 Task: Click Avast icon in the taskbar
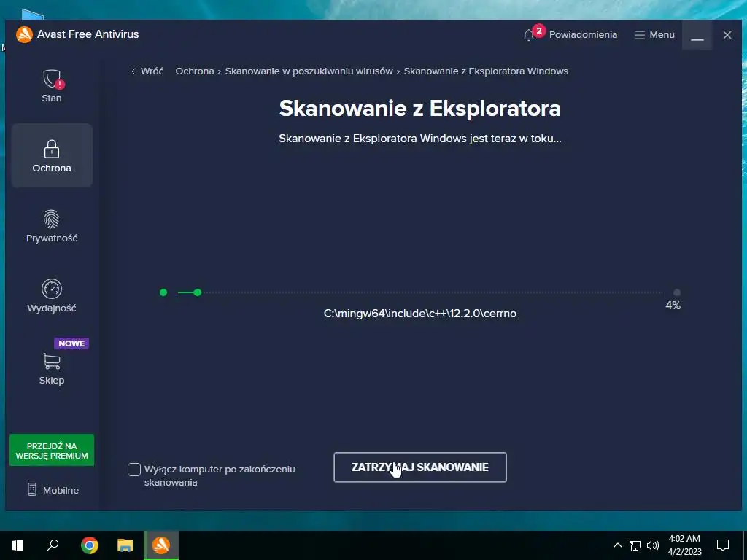click(161, 545)
